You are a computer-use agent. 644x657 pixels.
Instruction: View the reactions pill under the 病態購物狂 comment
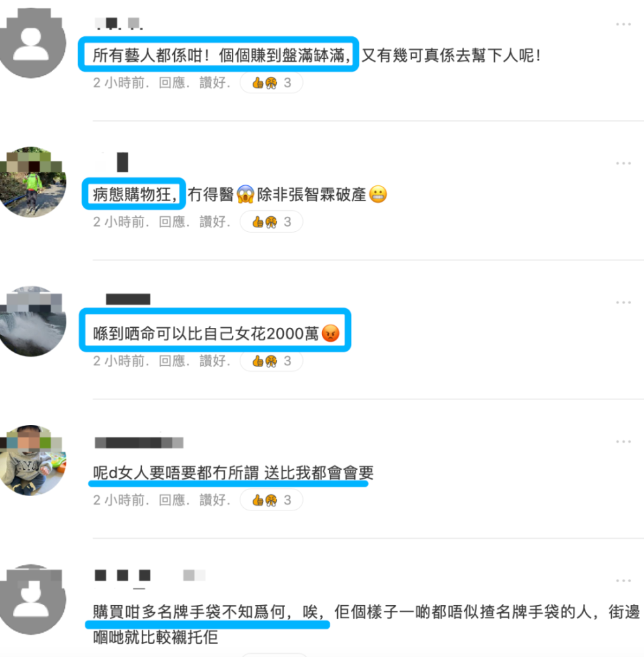[271, 221]
